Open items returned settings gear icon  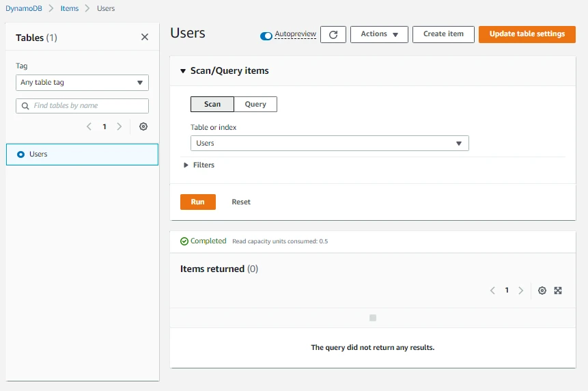pos(542,291)
